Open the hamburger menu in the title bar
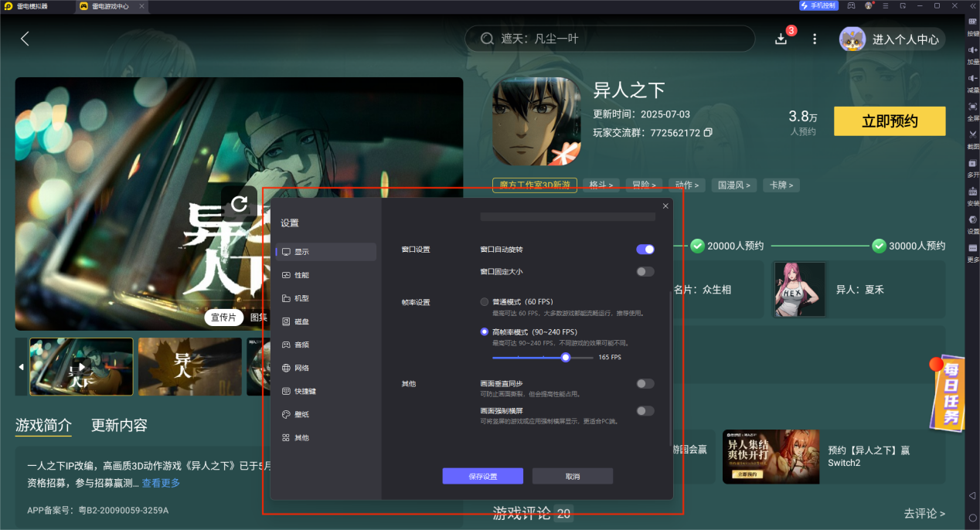This screenshot has height=530, width=980. click(886, 5)
